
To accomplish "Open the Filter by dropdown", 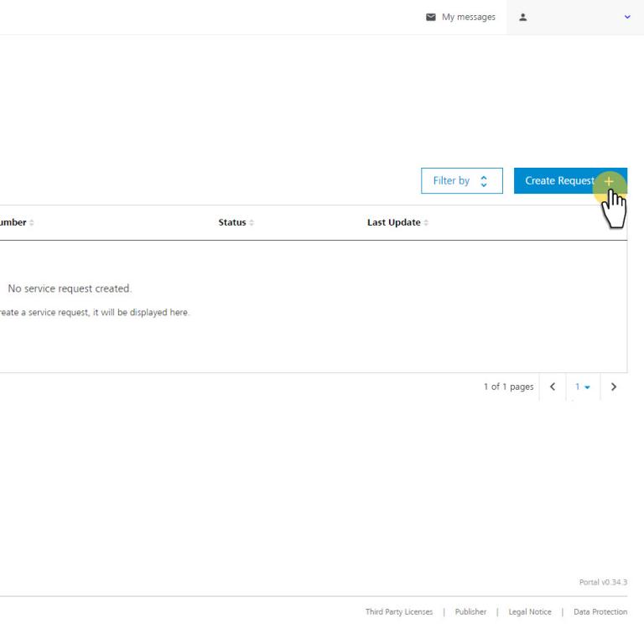I will (x=461, y=180).
